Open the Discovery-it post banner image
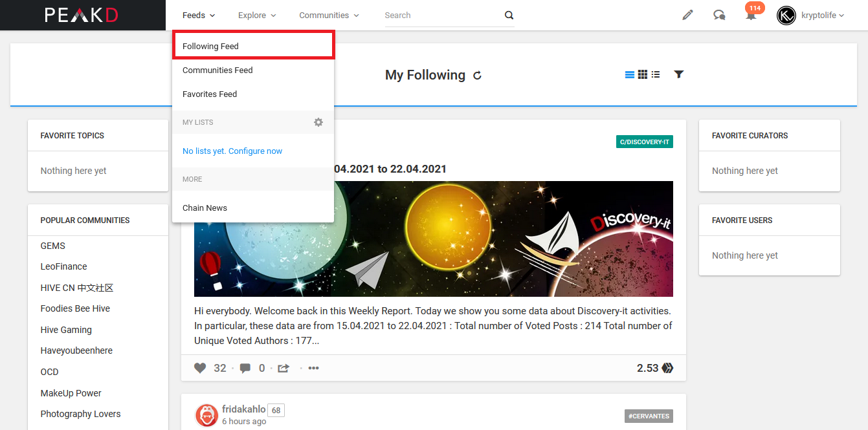868x430 pixels. tap(434, 239)
